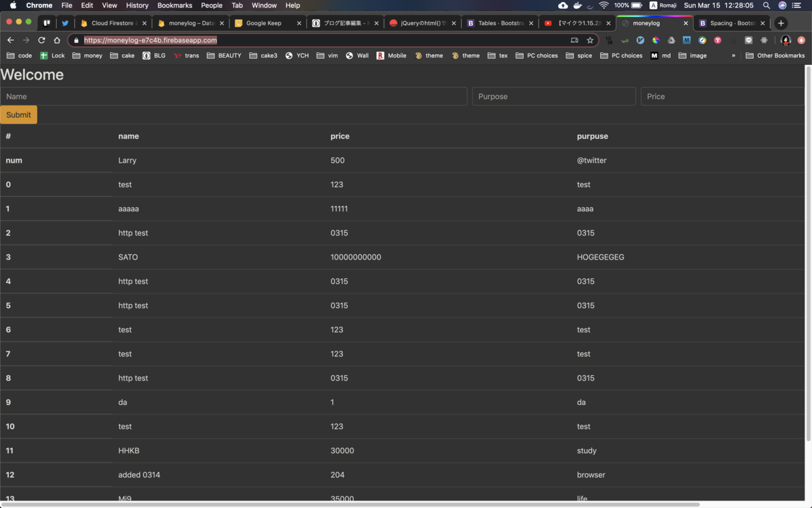Click the yellow Submit button

point(18,114)
